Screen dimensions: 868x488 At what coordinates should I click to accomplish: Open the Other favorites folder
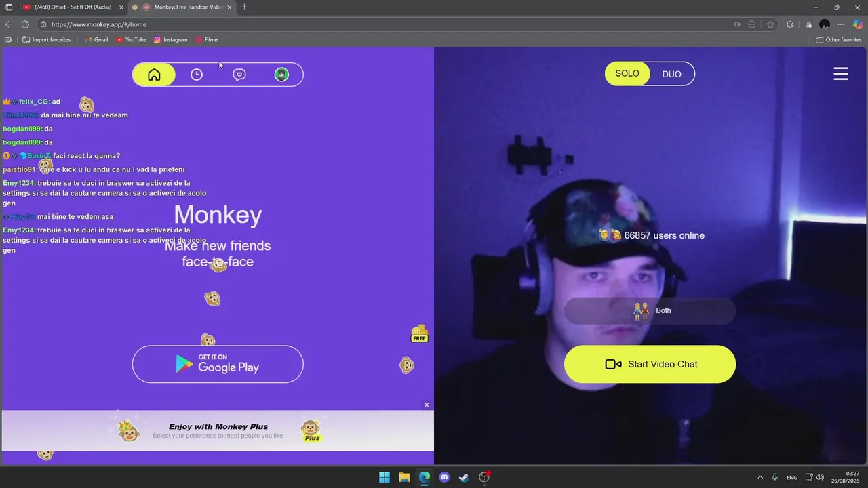click(x=839, y=40)
